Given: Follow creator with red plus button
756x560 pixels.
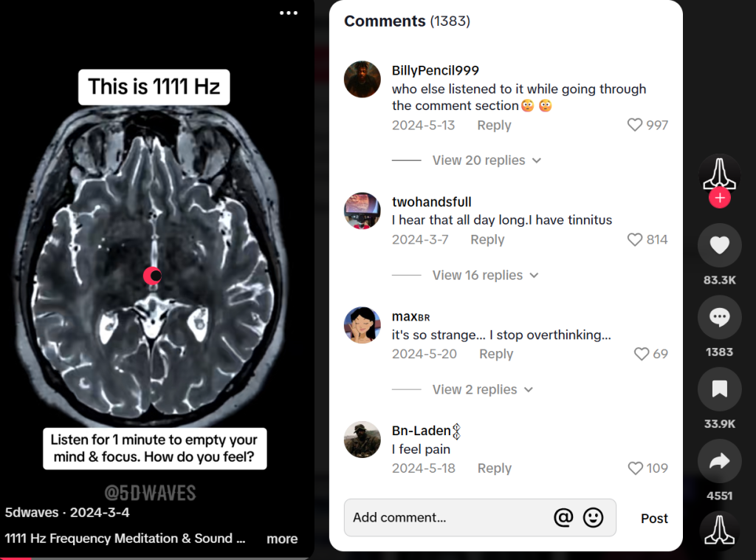Looking at the screenshot, I should pyautogui.click(x=719, y=198).
